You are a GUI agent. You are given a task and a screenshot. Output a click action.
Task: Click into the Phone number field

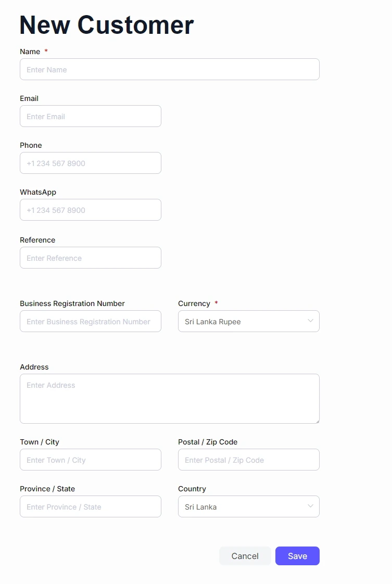[90, 163]
